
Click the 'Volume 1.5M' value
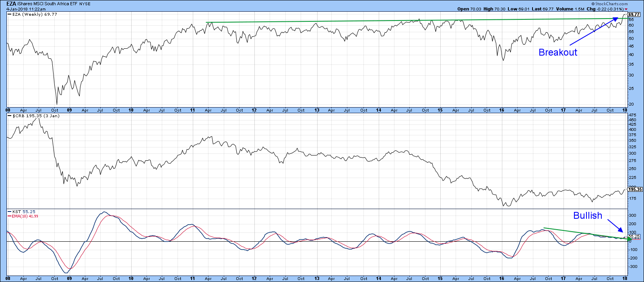(x=570, y=9)
